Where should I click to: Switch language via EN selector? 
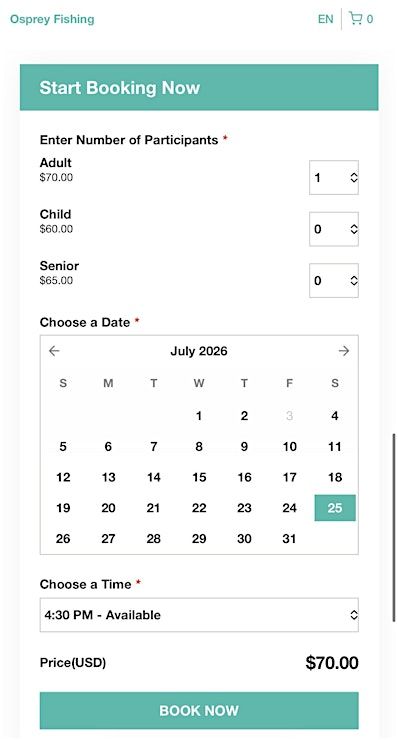coord(325,19)
